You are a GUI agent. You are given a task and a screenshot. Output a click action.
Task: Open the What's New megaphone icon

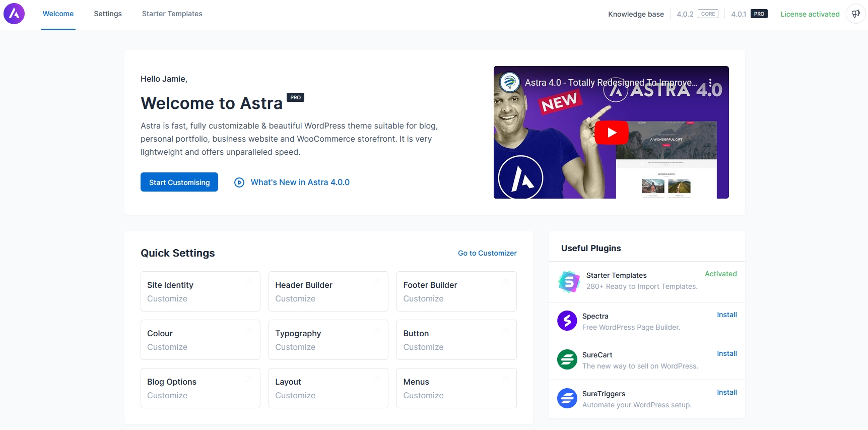[855, 14]
